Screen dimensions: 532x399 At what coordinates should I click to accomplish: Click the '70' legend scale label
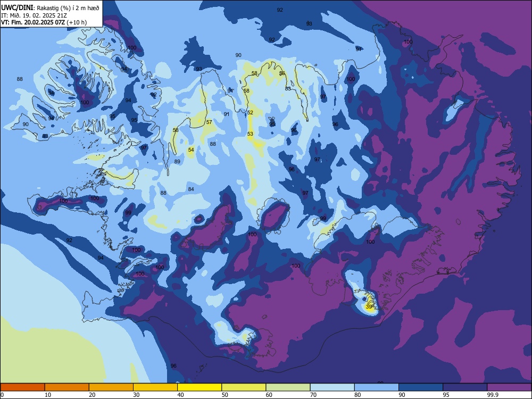[313, 395]
